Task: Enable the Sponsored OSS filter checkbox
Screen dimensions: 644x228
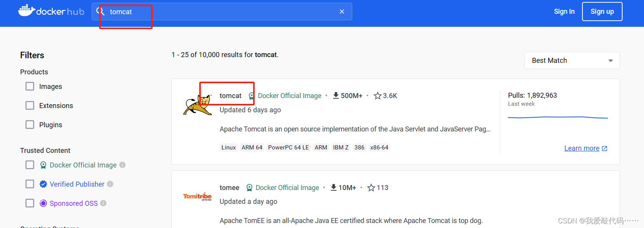Action: [30, 203]
